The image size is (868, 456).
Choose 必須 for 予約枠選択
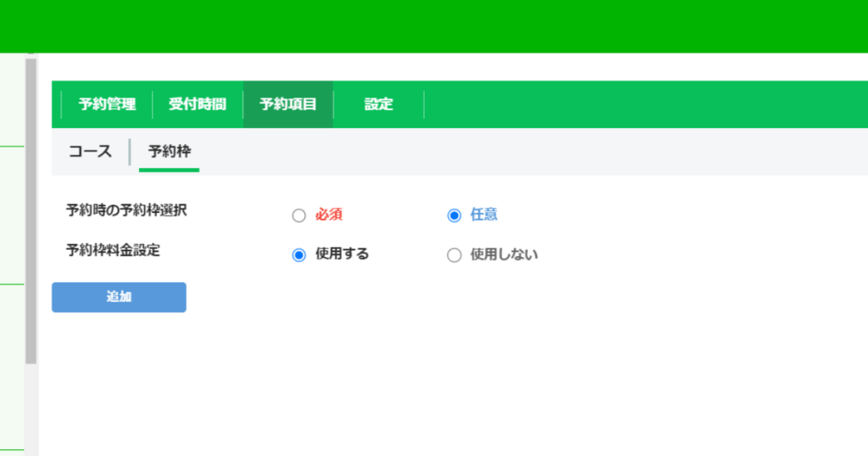[299, 215]
